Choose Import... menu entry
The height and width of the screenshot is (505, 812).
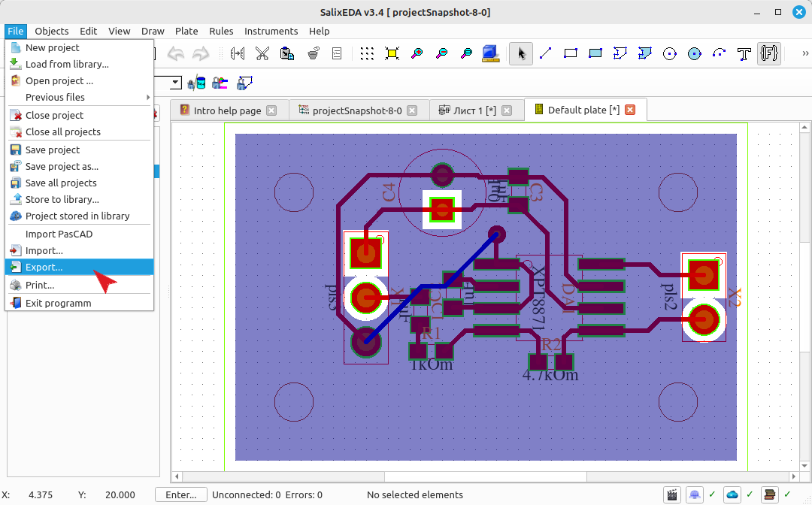79,251
